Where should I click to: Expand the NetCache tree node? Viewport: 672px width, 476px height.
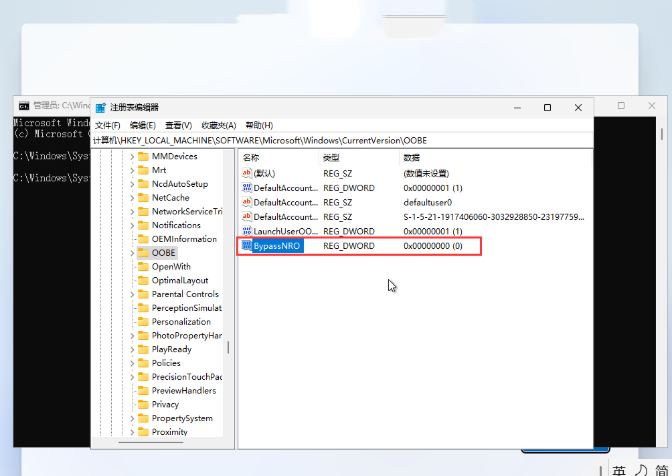tap(132, 198)
